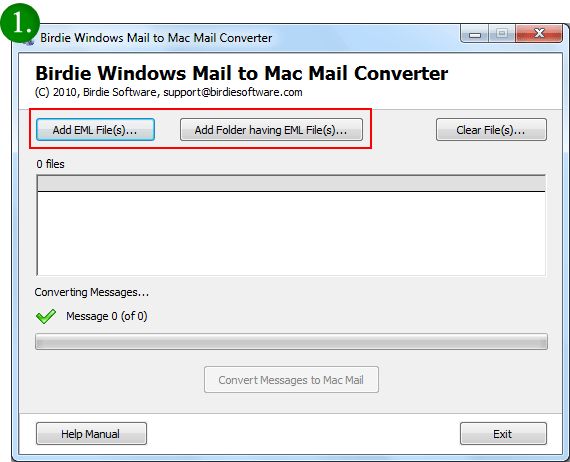
Task: Clear the file list with Clear File(s)
Action: tap(491, 129)
